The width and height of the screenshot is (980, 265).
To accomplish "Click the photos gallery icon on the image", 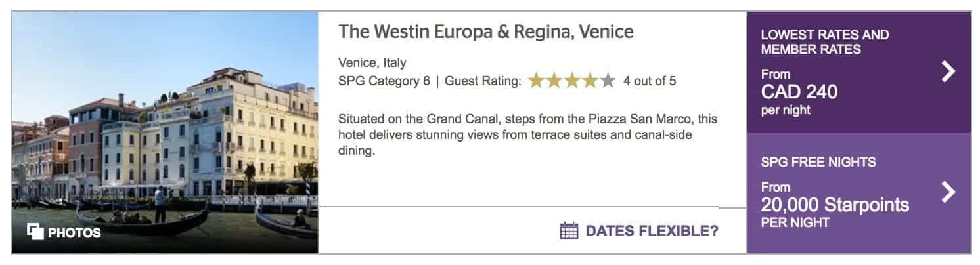I will tap(35, 232).
